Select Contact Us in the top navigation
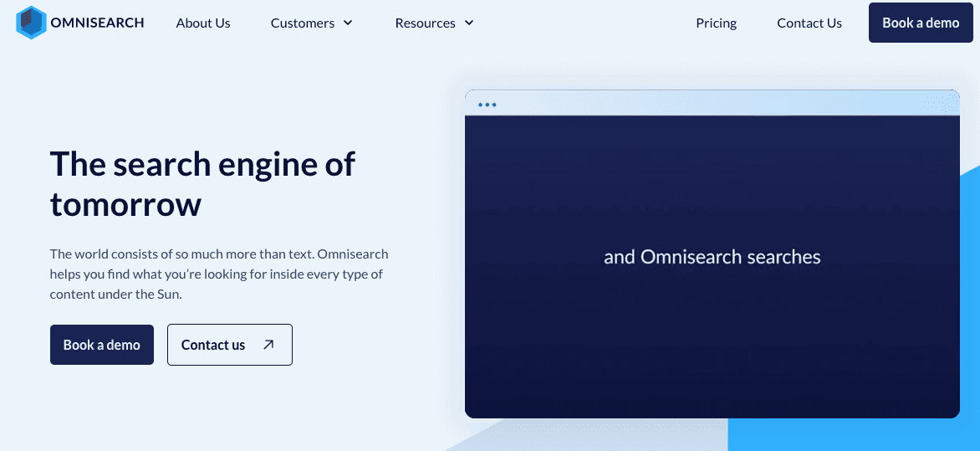980x451 pixels. (809, 23)
